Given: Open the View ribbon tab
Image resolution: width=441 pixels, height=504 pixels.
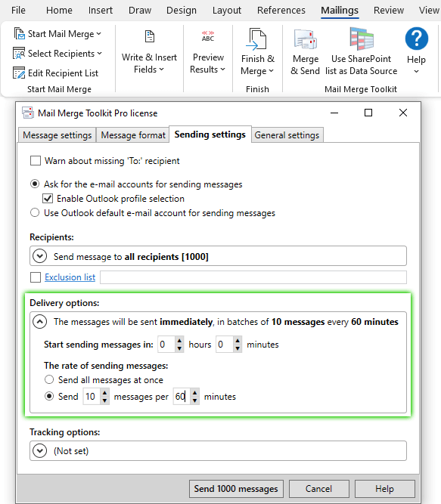Looking at the screenshot, I should [429, 11].
